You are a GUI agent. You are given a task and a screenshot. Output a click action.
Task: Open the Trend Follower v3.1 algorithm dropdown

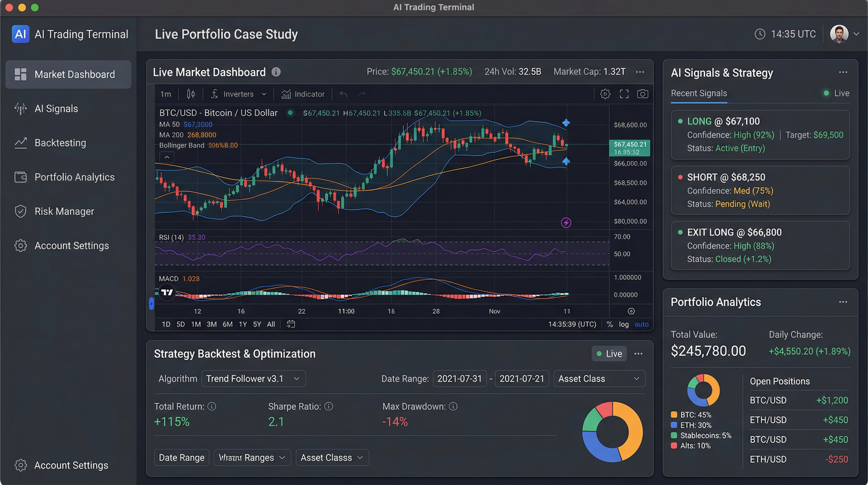point(253,378)
